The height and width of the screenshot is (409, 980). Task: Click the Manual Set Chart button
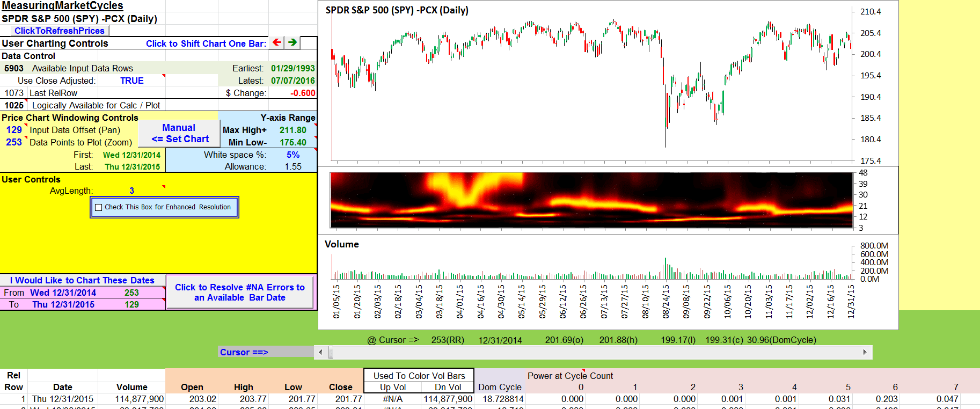point(179,134)
